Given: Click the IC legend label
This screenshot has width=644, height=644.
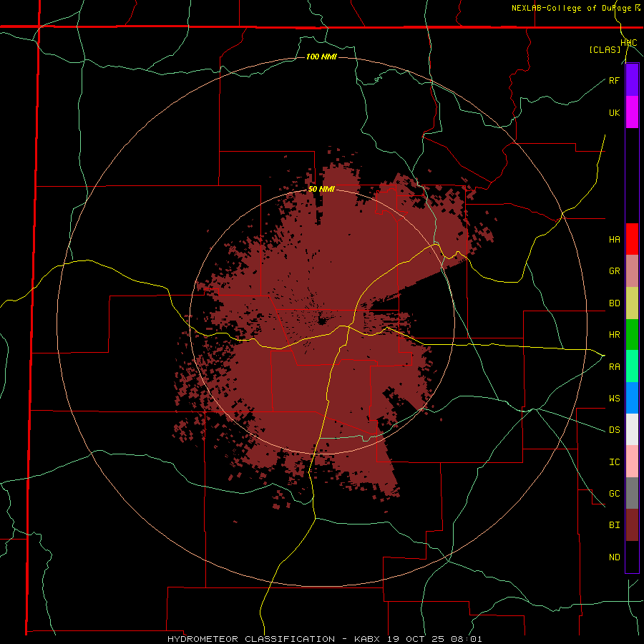Looking at the screenshot, I should click(614, 462).
